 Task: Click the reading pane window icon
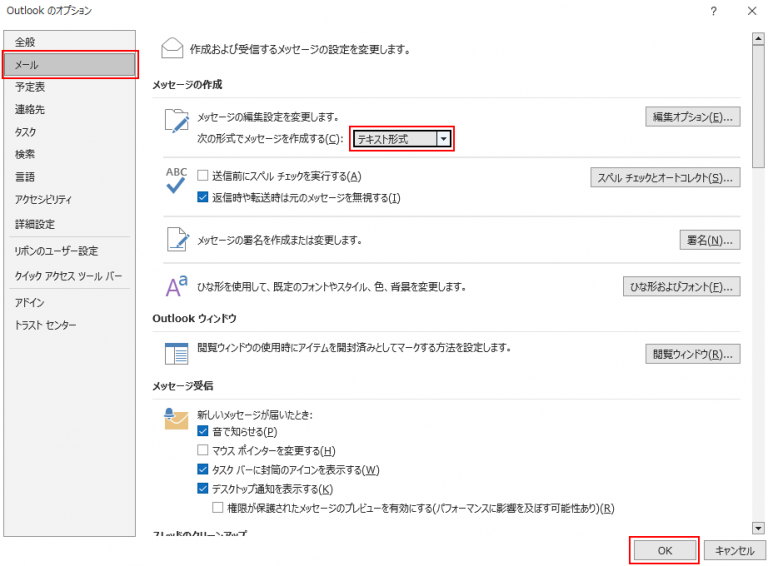[176, 354]
